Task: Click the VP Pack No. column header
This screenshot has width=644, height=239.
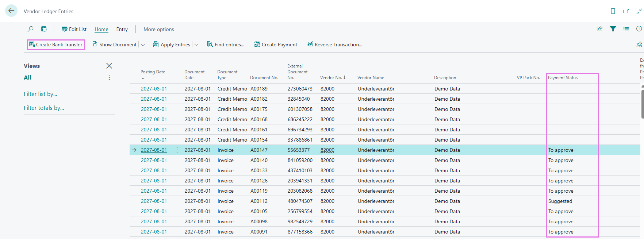Action: [528, 78]
